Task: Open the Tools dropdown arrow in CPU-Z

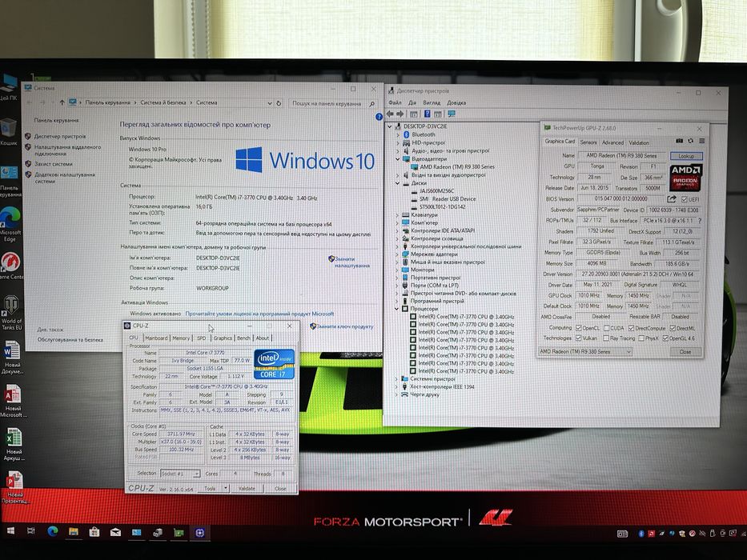Action: 225,489
